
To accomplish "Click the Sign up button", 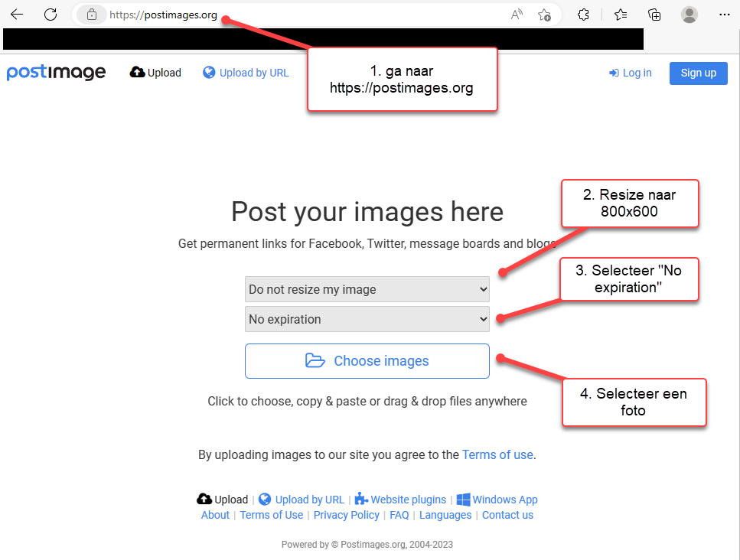I will [698, 73].
